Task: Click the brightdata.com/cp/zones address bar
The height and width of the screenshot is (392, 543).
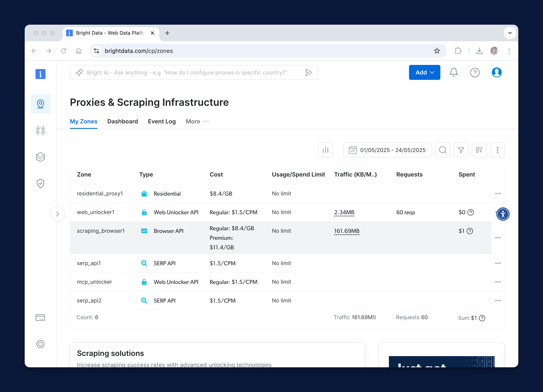Action: [x=268, y=51]
